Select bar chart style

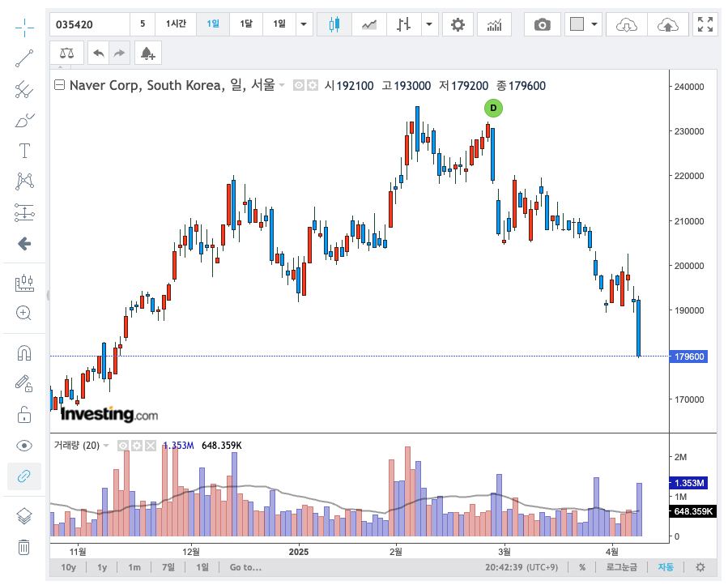point(404,24)
